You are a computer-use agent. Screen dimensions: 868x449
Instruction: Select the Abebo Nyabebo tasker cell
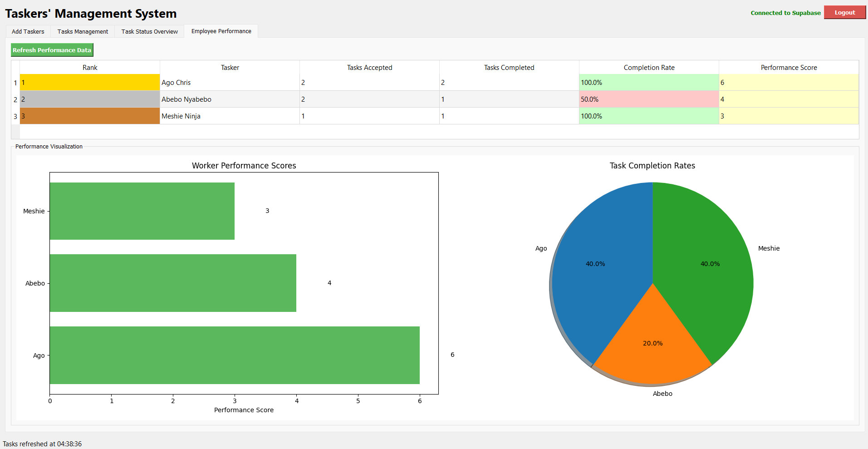click(x=230, y=99)
